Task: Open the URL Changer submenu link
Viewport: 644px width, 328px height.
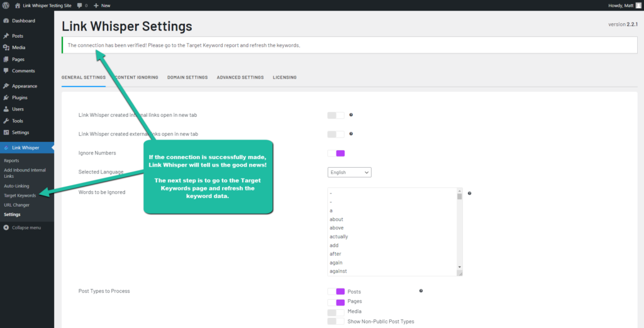Action: [16, 205]
